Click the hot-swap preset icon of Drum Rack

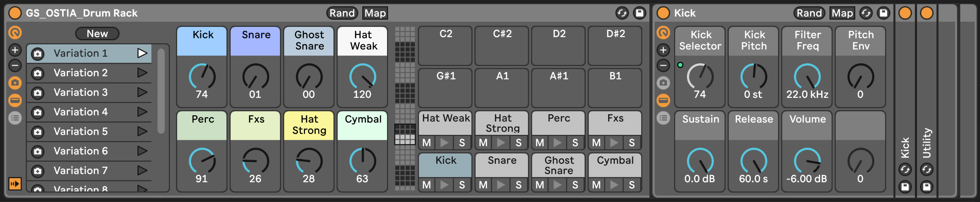pos(622,13)
